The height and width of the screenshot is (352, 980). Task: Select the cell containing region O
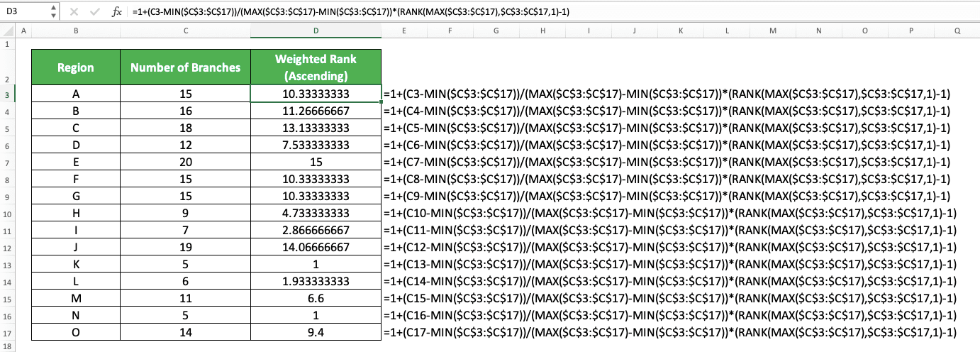click(x=76, y=332)
